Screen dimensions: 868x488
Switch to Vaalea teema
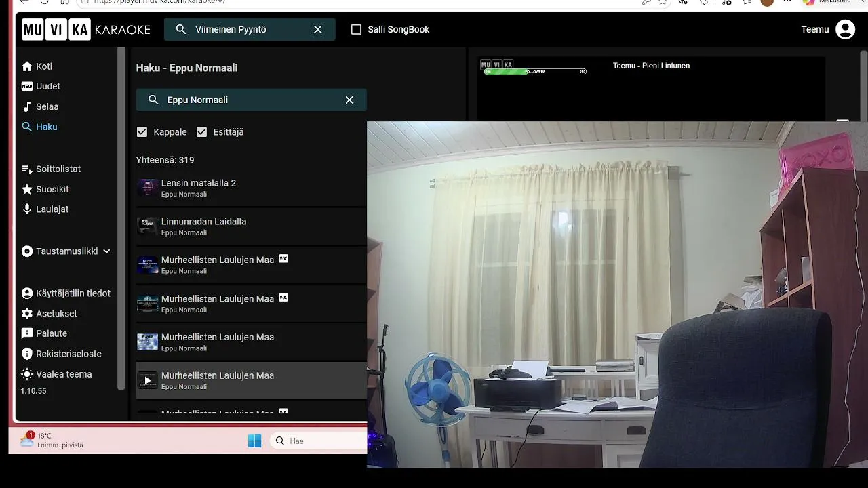pyautogui.click(x=56, y=374)
